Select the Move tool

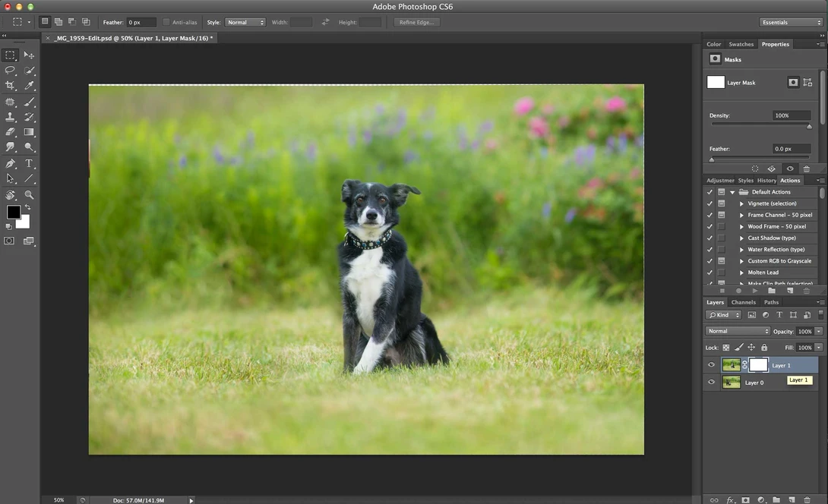tap(29, 55)
